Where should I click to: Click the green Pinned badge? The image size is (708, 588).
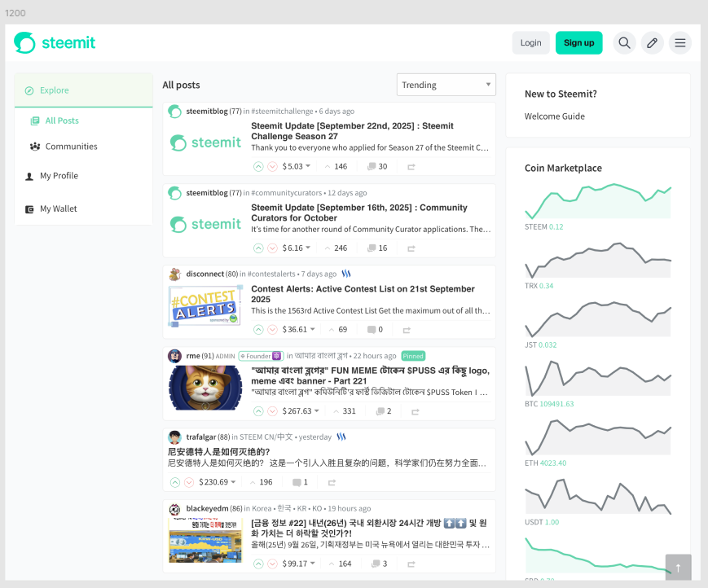(413, 356)
